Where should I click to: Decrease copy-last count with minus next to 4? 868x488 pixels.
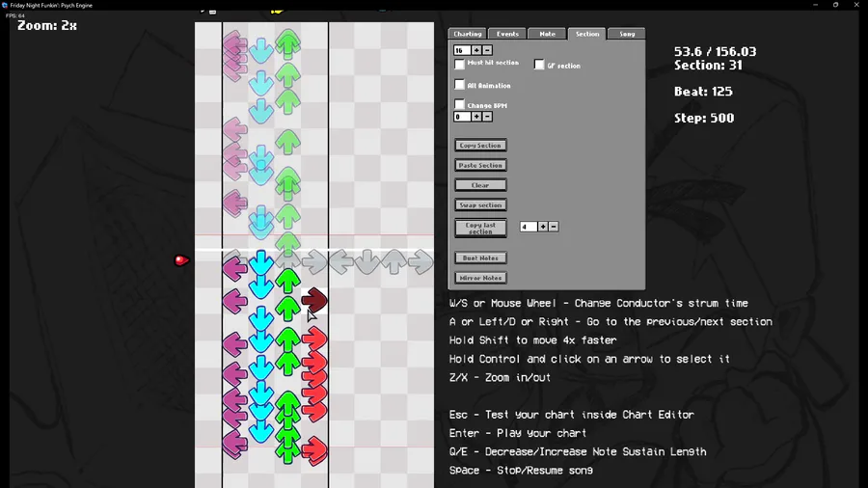[x=554, y=227]
